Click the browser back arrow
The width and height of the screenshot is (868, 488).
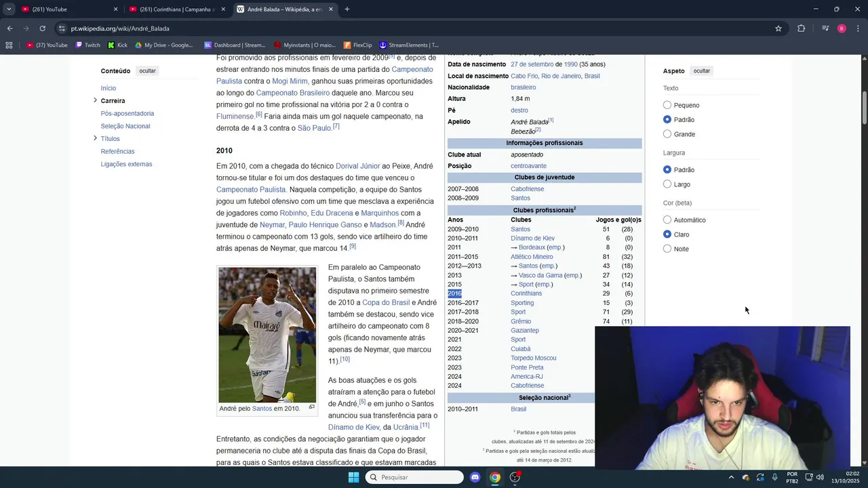pos(9,28)
